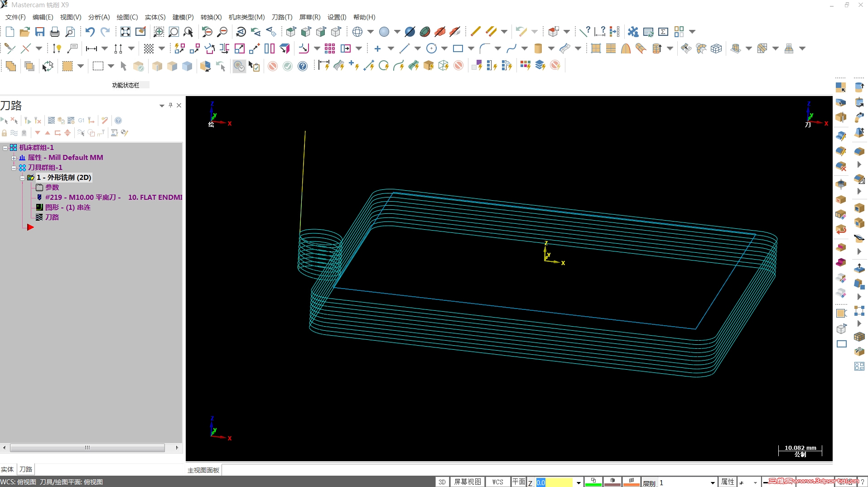Open the 层别 level number dropdown
The width and height of the screenshot is (868, 487).
tap(713, 482)
